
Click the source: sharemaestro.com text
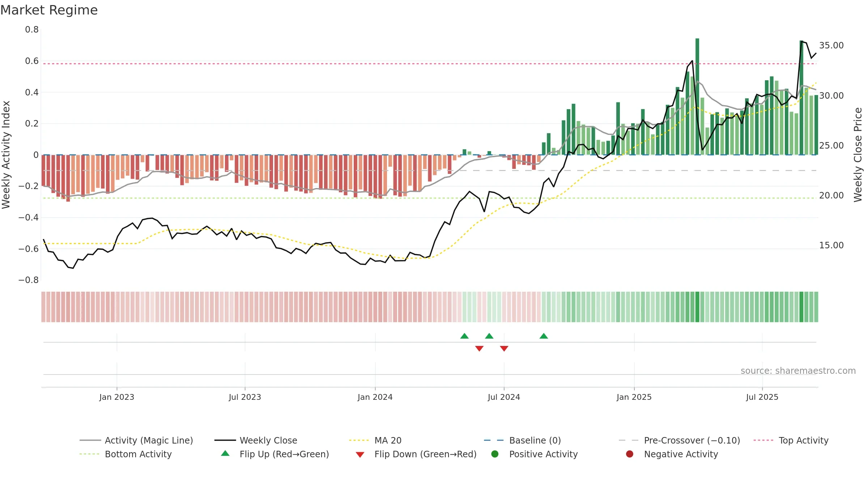pos(798,371)
